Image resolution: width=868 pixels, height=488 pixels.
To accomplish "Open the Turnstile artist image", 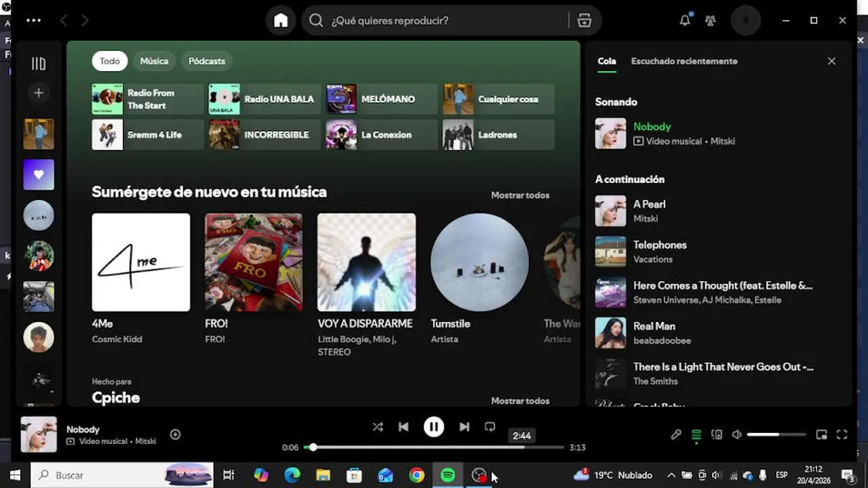I will (479, 262).
